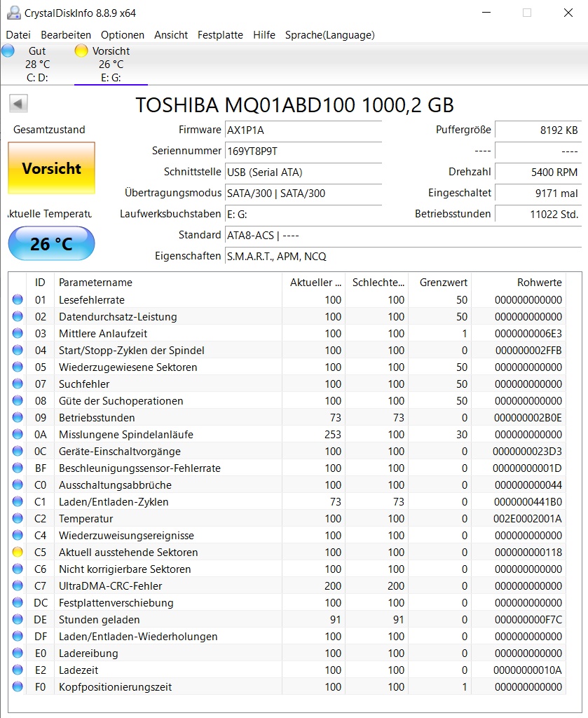Click the blue status icon for Start/Stopp-Zyklen
588x718 pixels.
pyautogui.click(x=18, y=351)
